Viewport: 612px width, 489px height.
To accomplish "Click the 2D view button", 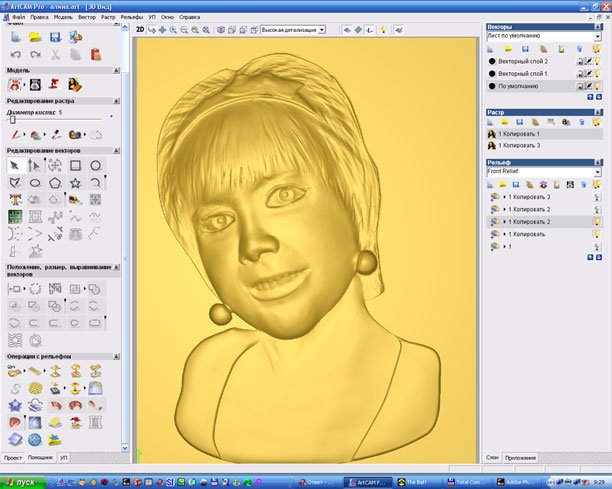I will [x=140, y=30].
